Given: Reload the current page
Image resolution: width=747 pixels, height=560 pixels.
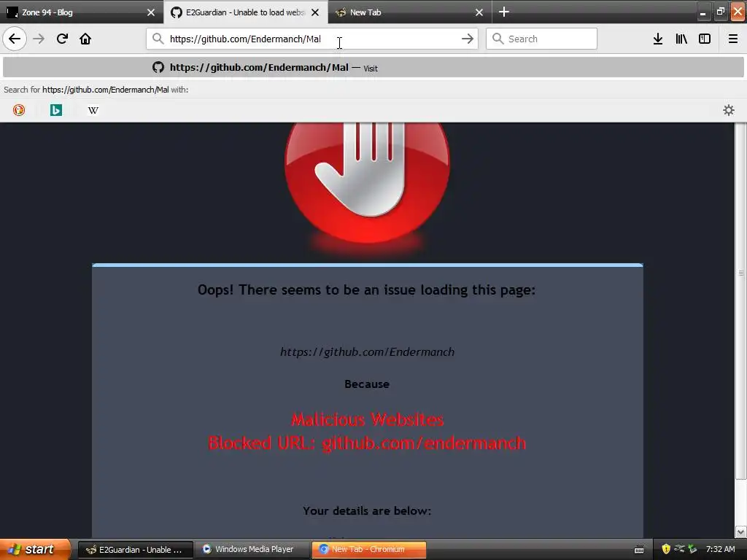Looking at the screenshot, I should click(x=62, y=39).
